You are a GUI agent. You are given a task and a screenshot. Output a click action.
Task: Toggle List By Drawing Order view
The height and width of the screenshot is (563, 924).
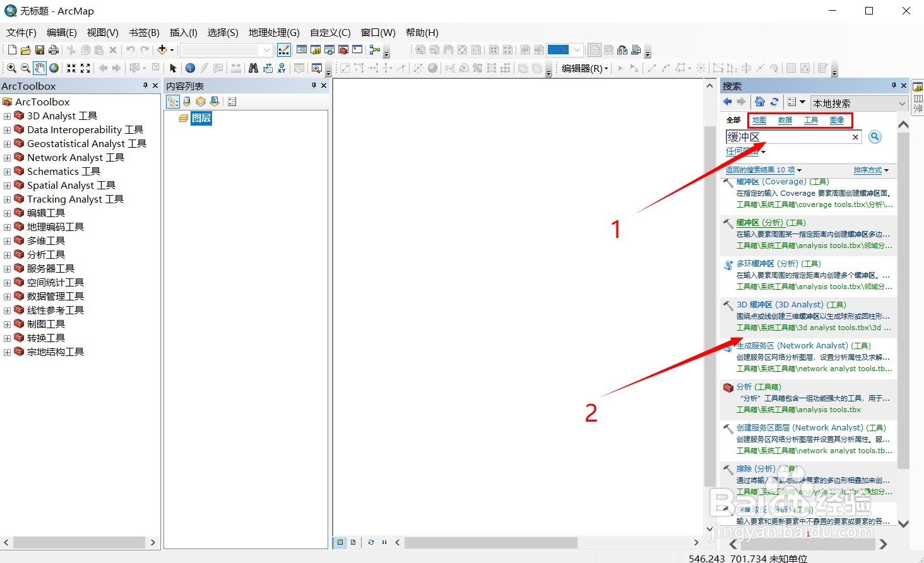tap(172, 102)
